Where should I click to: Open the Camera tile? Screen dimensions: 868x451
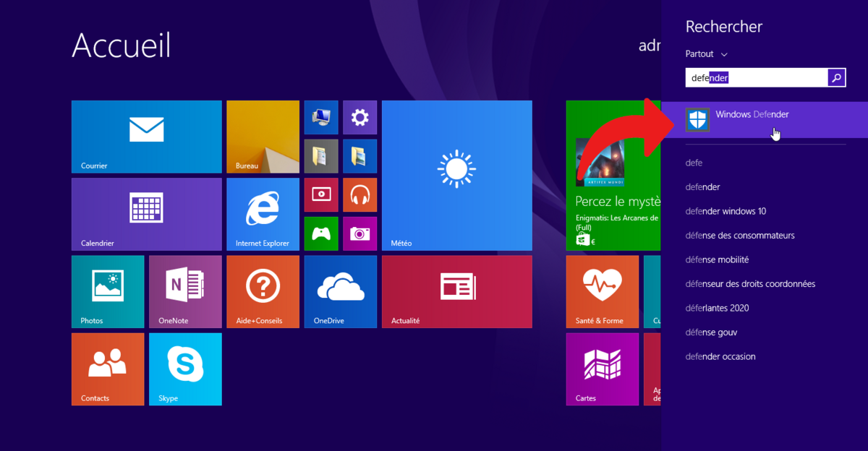pos(359,233)
